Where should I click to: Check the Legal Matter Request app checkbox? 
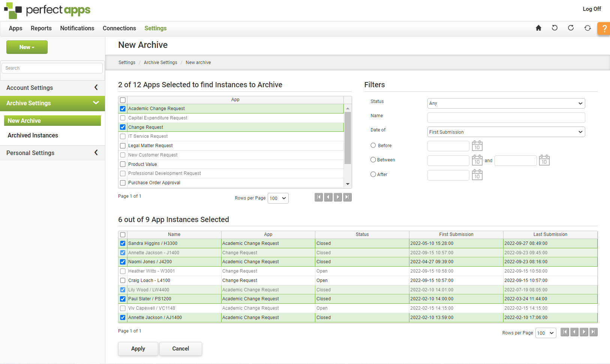click(123, 146)
